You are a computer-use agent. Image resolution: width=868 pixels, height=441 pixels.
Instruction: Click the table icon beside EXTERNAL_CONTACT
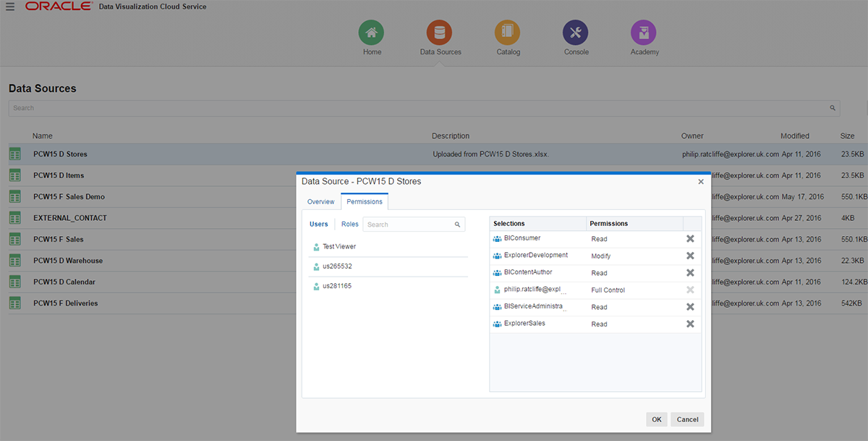pyautogui.click(x=15, y=218)
